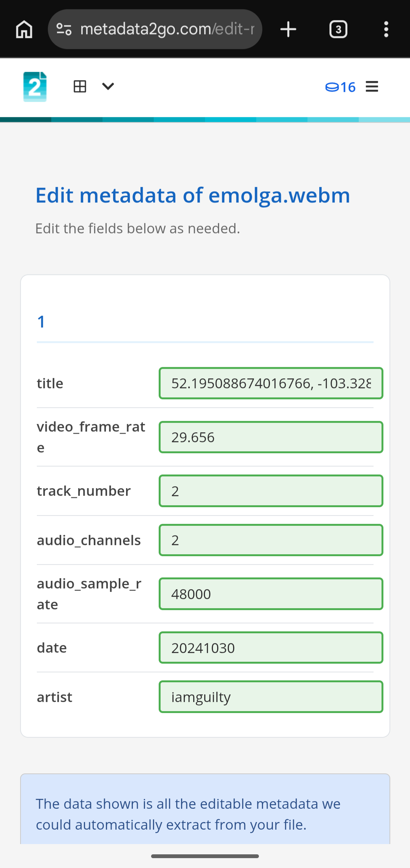Open the tab switcher showing 3 tabs

click(338, 29)
